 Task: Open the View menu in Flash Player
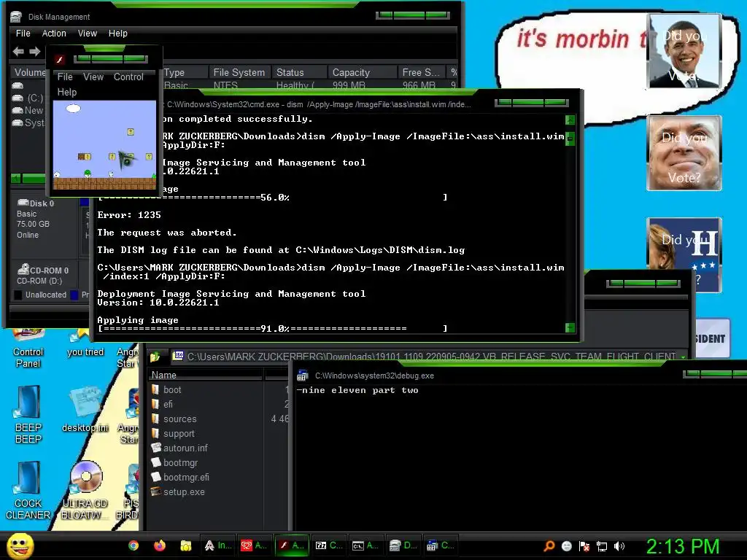pyautogui.click(x=93, y=77)
